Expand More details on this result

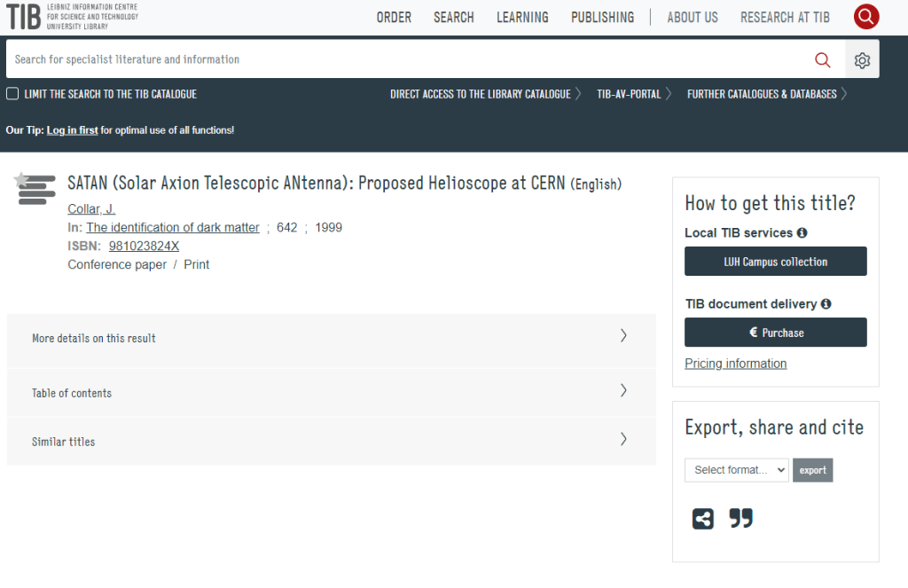(331, 338)
